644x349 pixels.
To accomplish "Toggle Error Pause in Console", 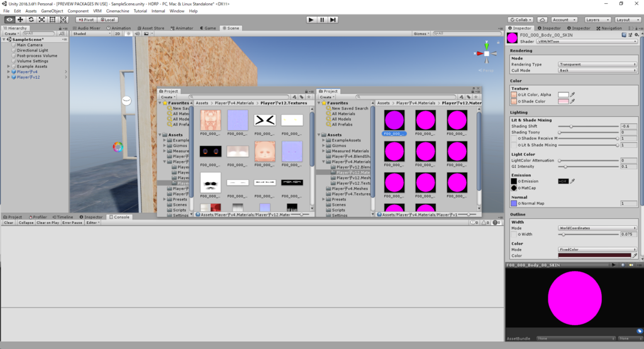I will coord(72,223).
